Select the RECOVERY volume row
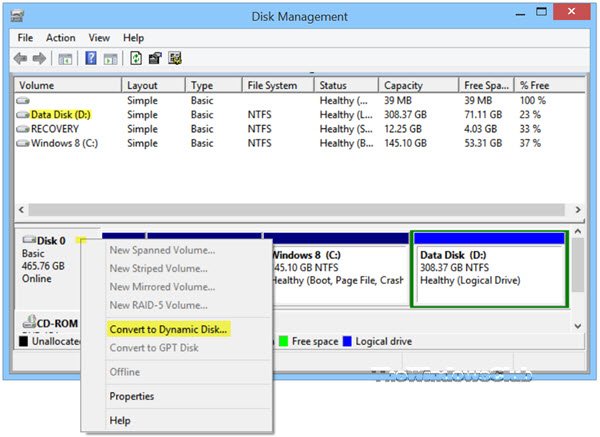This screenshot has height=437, width=600. coord(55,129)
